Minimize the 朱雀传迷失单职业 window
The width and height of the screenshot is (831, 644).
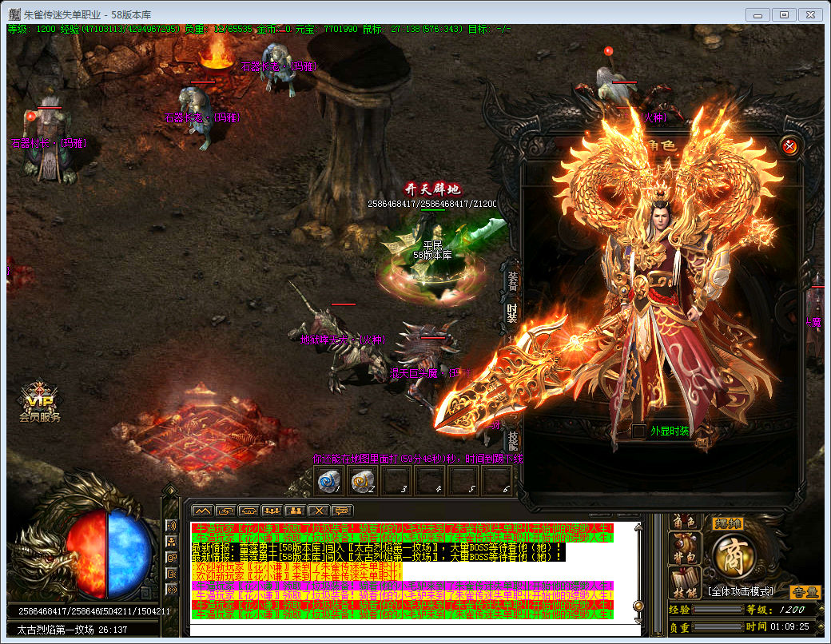pos(757,15)
